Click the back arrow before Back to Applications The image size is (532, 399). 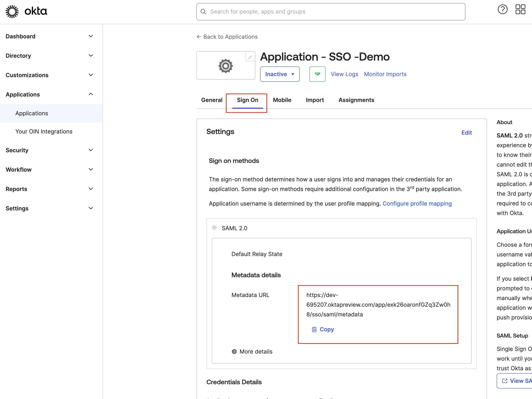click(x=199, y=37)
